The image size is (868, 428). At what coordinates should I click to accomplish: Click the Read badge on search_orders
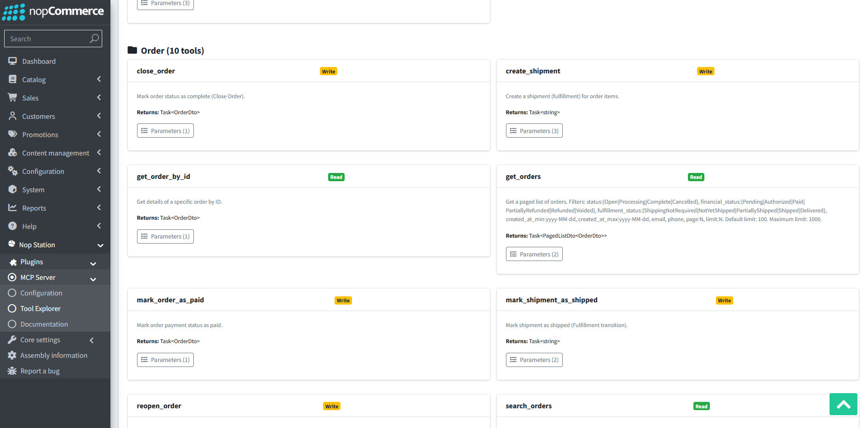tap(701, 406)
